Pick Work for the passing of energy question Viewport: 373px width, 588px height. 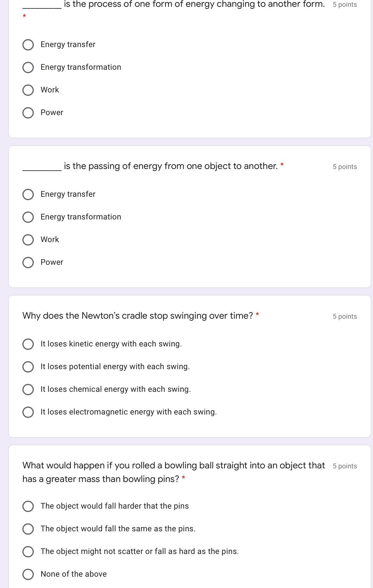28,240
